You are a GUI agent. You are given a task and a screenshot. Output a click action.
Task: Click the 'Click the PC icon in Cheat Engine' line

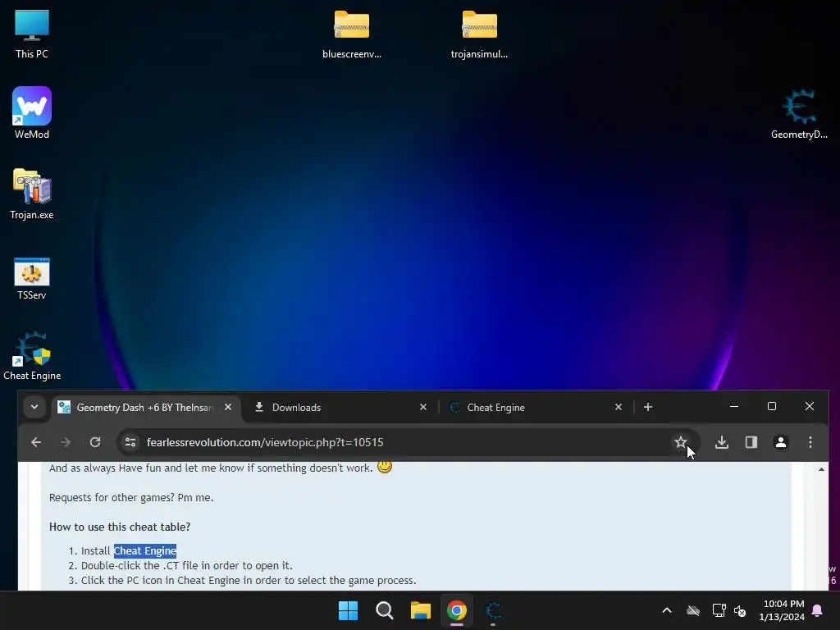click(x=249, y=580)
